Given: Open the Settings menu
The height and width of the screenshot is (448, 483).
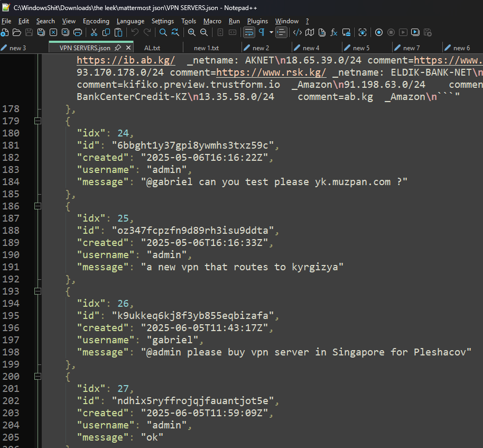Looking at the screenshot, I should coord(162,21).
